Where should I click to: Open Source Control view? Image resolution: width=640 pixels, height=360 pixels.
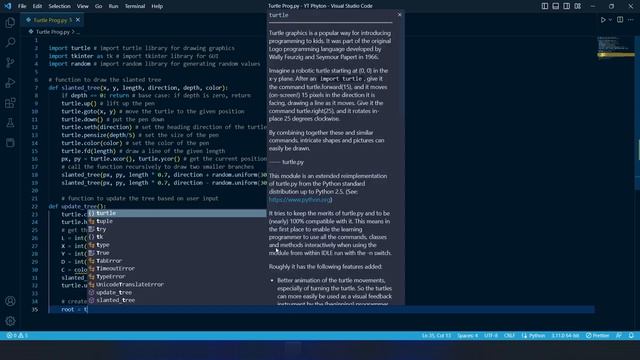click(x=10, y=62)
